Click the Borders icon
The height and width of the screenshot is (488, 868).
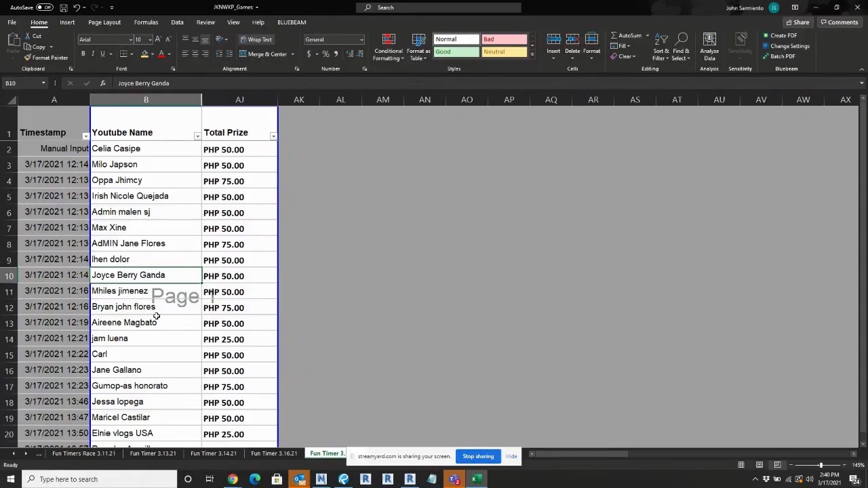[125, 54]
